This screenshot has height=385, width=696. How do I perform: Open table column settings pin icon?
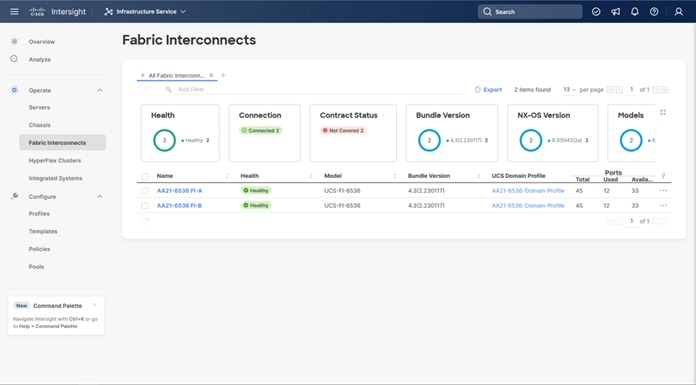[663, 176]
